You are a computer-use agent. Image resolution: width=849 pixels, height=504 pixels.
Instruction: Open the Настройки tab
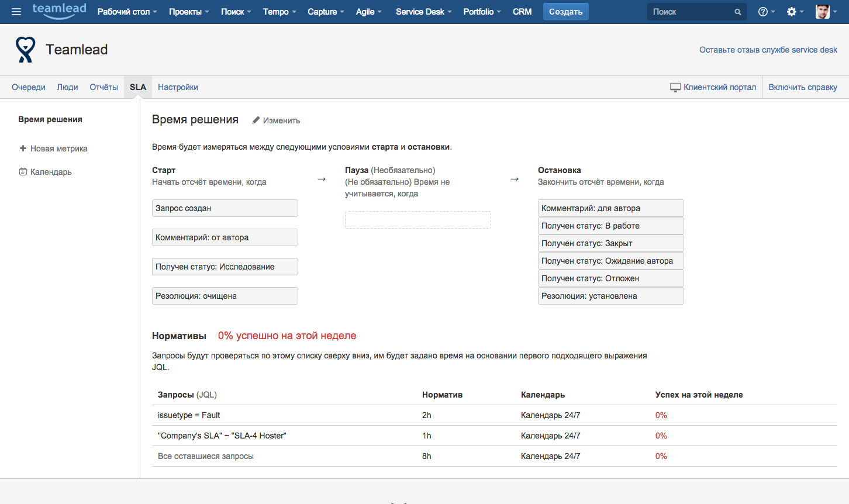tap(178, 87)
